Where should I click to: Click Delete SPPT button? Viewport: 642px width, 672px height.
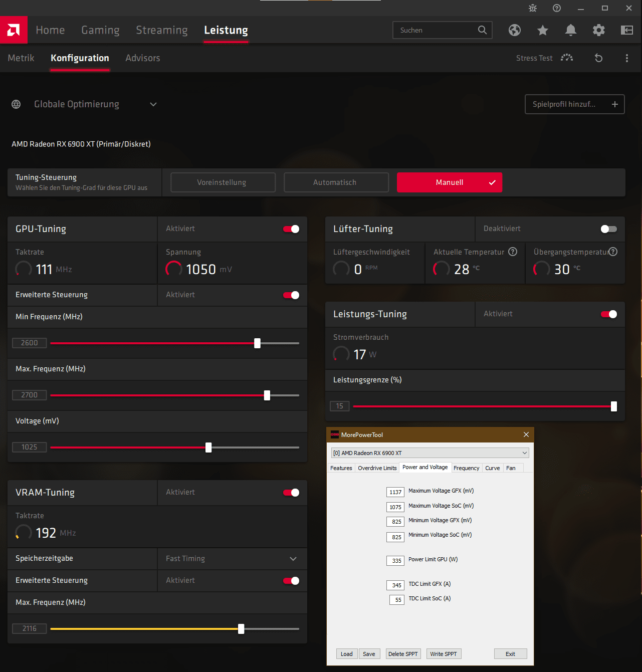tap(403, 654)
